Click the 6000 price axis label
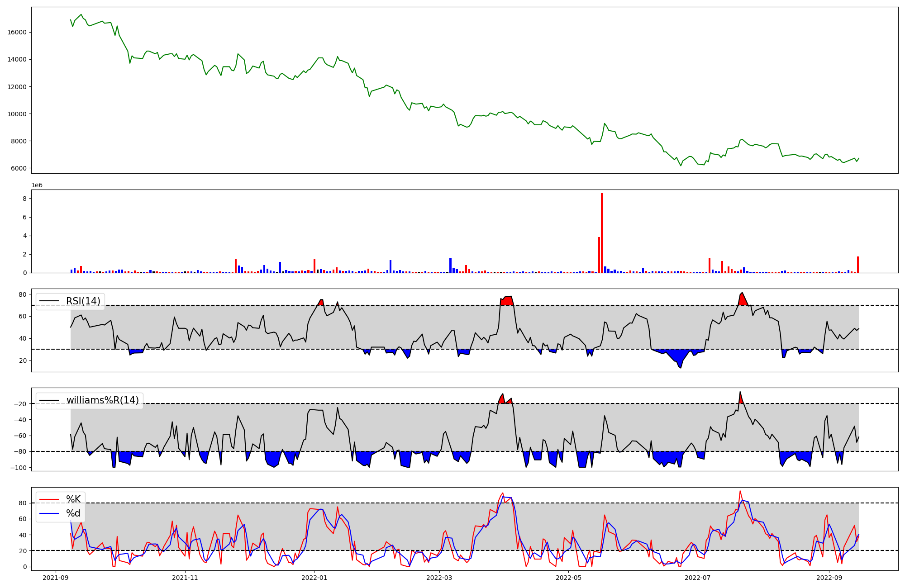 [x=19, y=168]
